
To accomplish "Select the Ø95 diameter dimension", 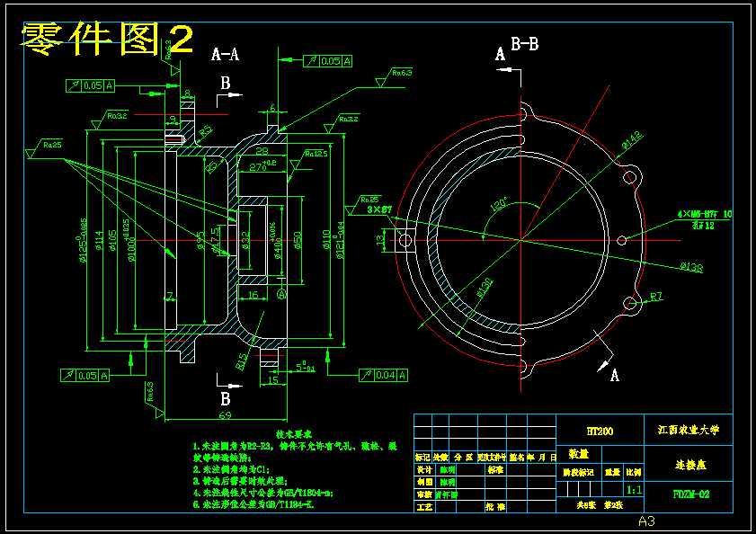I will coord(200,240).
